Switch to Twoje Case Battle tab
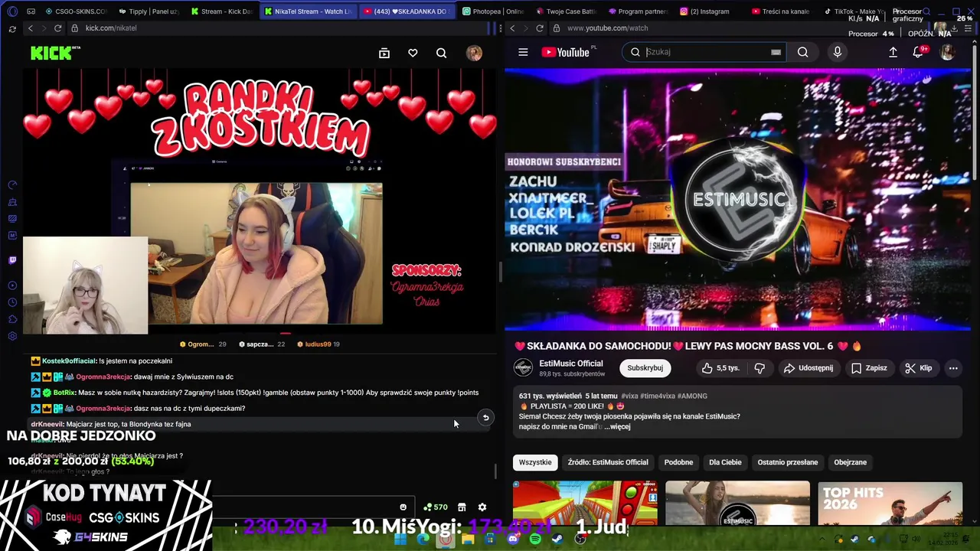Screen dimensions: 980x551 coord(567,11)
